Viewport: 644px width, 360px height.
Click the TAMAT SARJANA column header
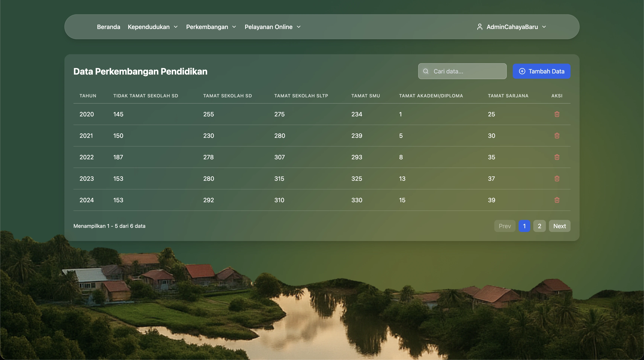click(508, 96)
